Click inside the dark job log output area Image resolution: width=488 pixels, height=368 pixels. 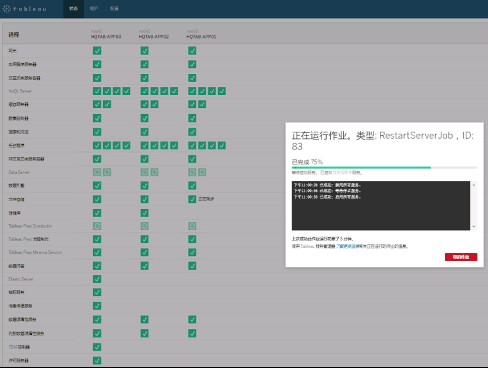click(x=381, y=206)
